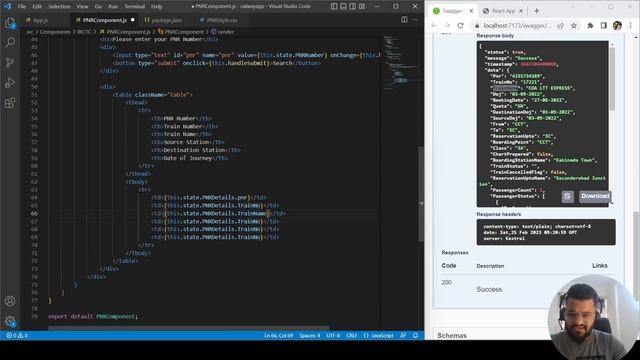
Task: Open the Explorer view in VS Code
Action: [x=10, y=23]
